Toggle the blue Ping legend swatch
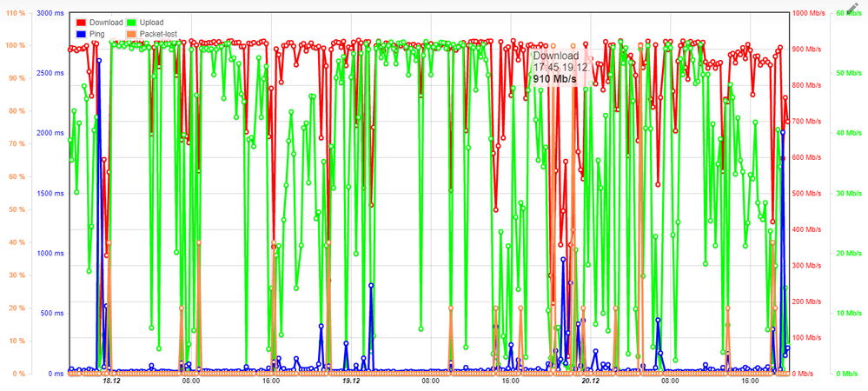The height and width of the screenshot is (391, 868). point(82,34)
